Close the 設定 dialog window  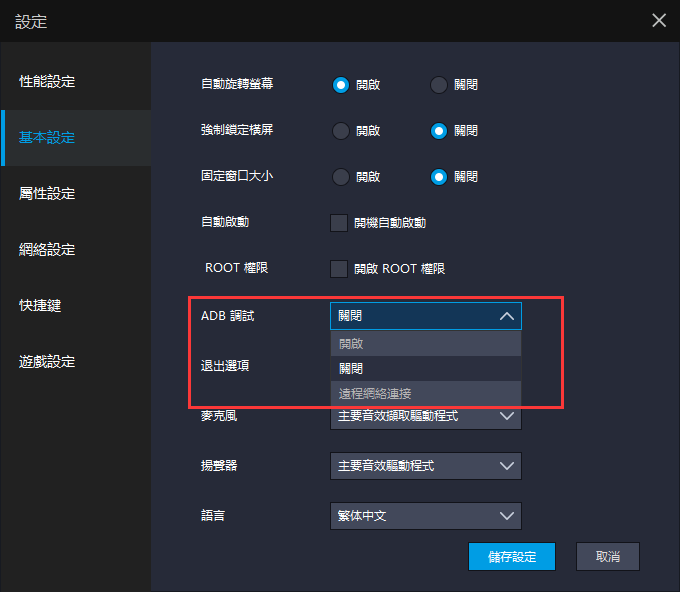coord(658,20)
